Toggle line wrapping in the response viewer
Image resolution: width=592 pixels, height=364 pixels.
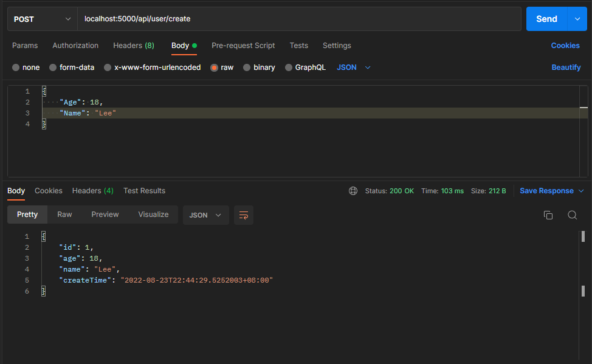[244, 215]
